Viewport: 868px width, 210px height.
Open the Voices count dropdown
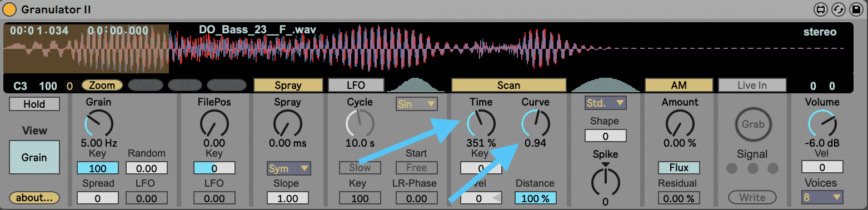point(822,197)
